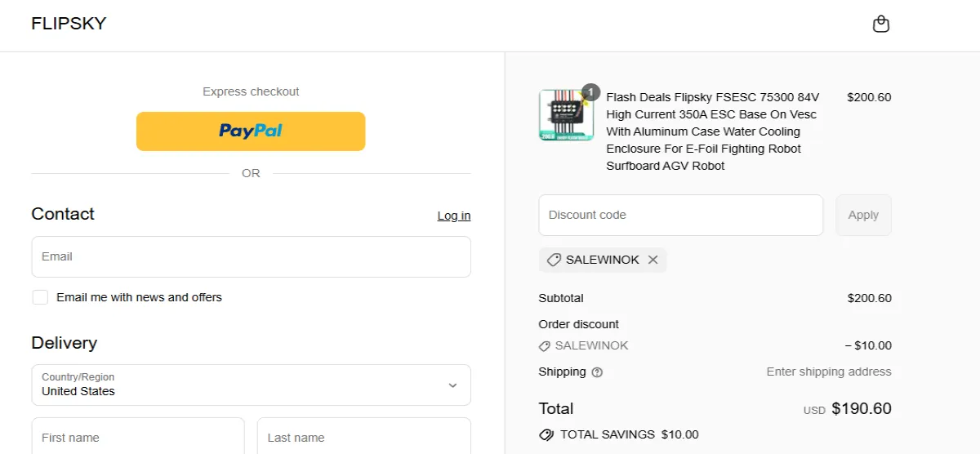Focus the Email input field

tap(251, 256)
